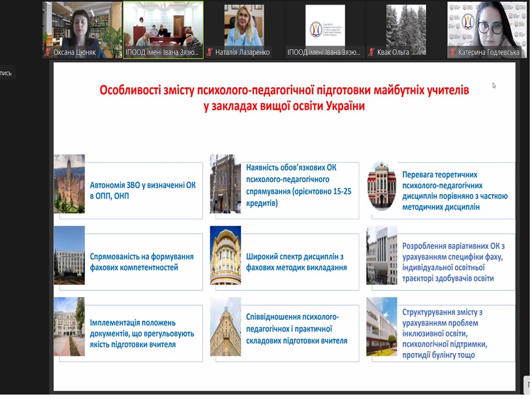Screen dimensions: 532x399
Task: Click Оксана Цюняк's muted microphone icon
Action: coord(48,53)
